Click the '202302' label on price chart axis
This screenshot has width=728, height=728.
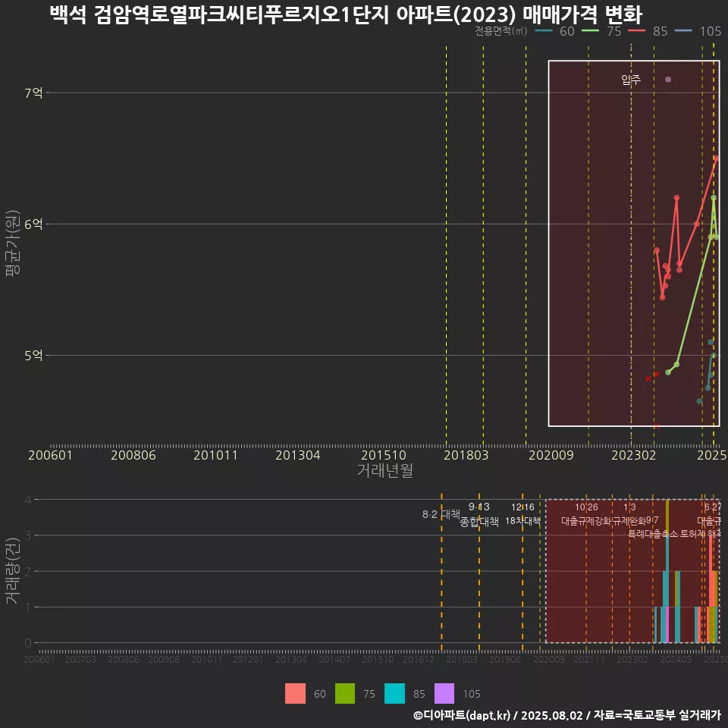[634, 455]
